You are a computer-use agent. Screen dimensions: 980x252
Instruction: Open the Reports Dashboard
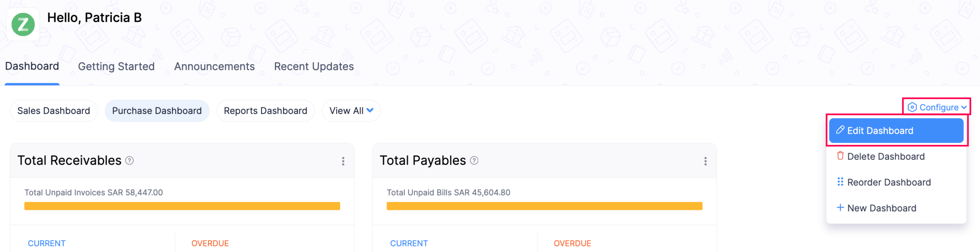coord(265,111)
